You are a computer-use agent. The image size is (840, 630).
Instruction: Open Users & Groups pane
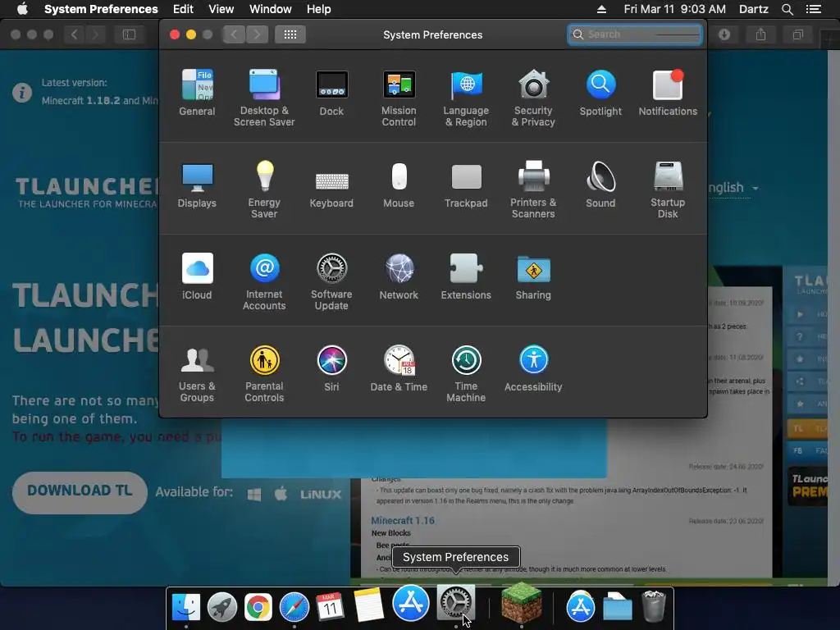tap(197, 374)
